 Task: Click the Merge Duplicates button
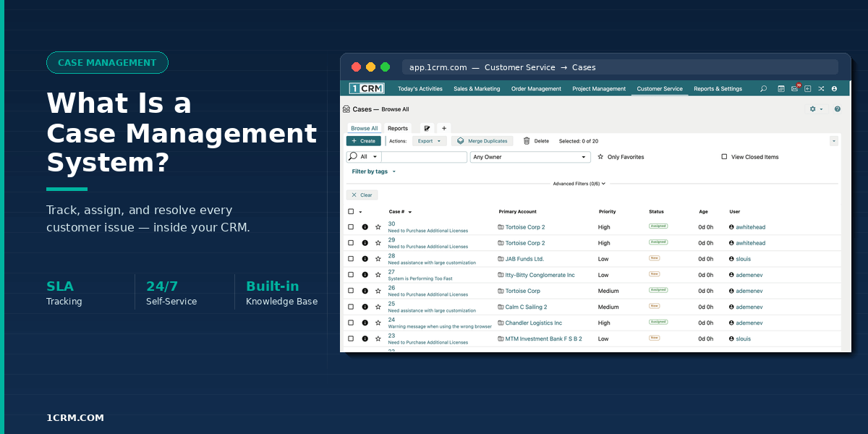pos(483,141)
